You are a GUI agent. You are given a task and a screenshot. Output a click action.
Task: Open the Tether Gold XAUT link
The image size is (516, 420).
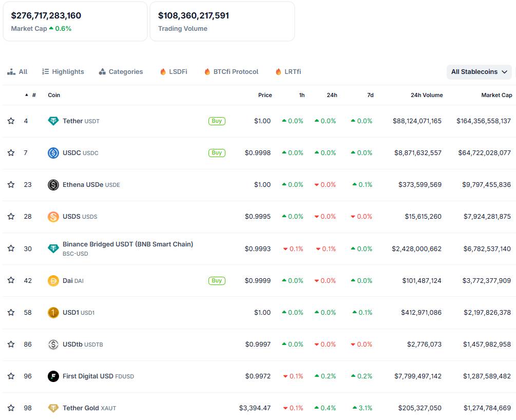point(89,408)
